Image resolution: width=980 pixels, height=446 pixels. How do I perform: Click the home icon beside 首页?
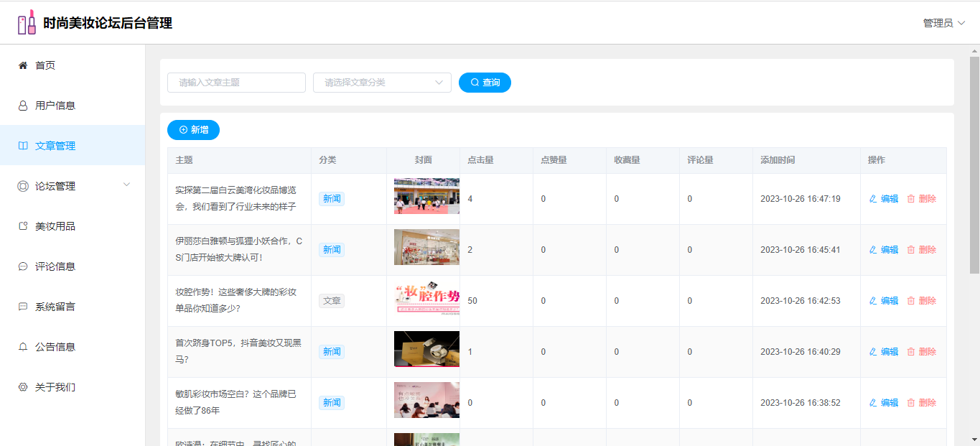tap(23, 65)
